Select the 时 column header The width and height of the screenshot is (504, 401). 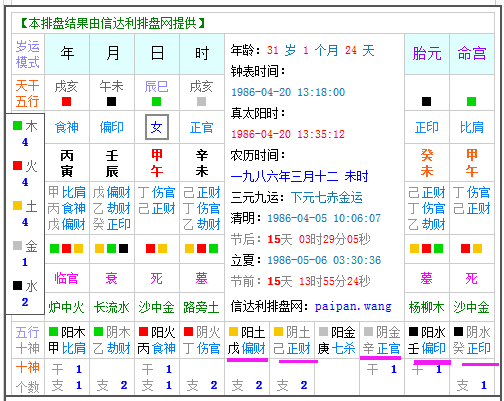point(202,53)
